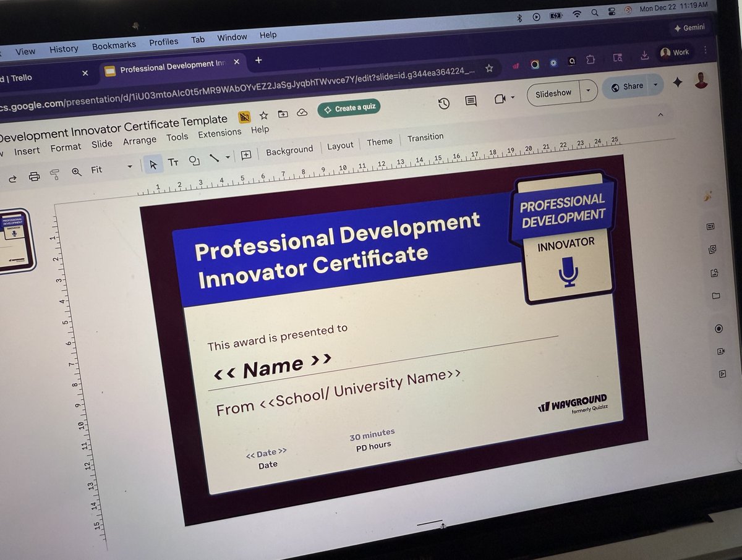Click the Share button
742x560 pixels.
pyautogui.click(x=626, y=87)
